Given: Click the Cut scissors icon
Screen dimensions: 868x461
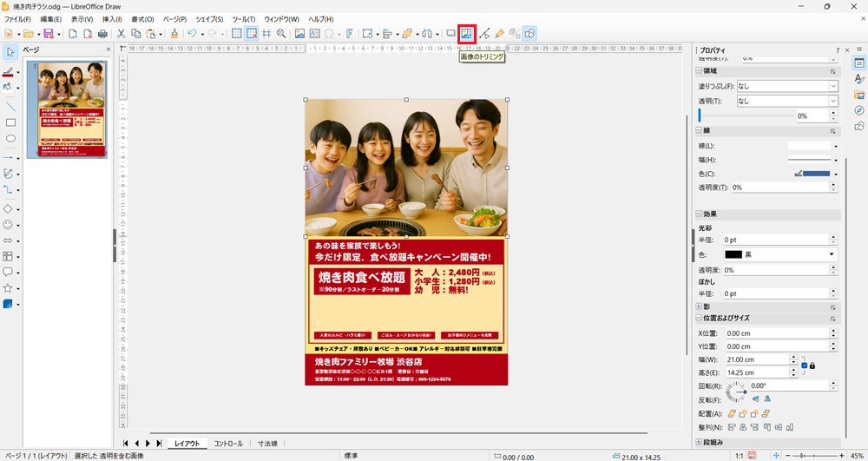Looking at the screenshot, I should [121, 34].
